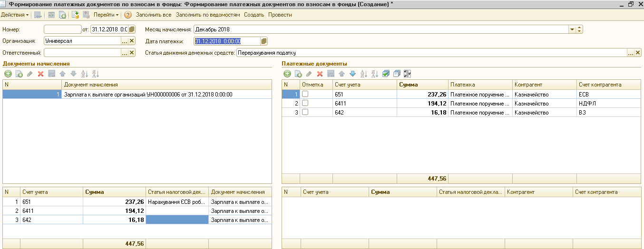The image size is (644, 249).
Task: Copy row in Документы начисления toolbar
Action: pos(19,74)
